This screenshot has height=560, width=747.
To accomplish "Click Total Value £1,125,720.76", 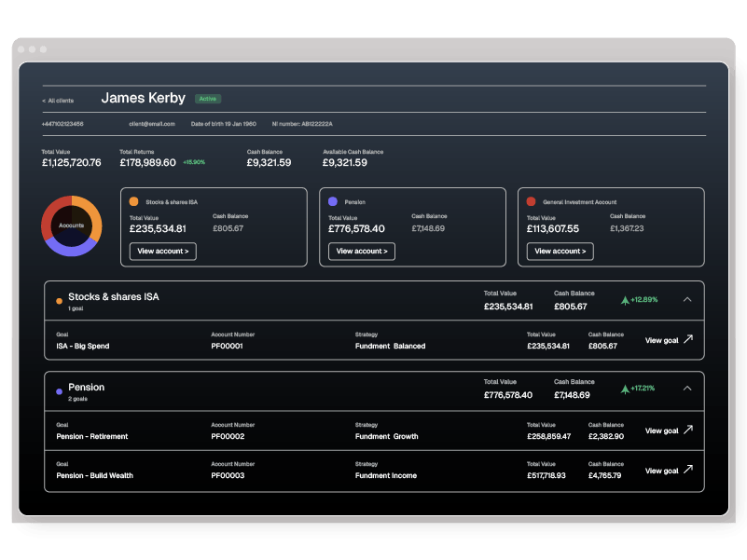I will click(x=72, y=163).
